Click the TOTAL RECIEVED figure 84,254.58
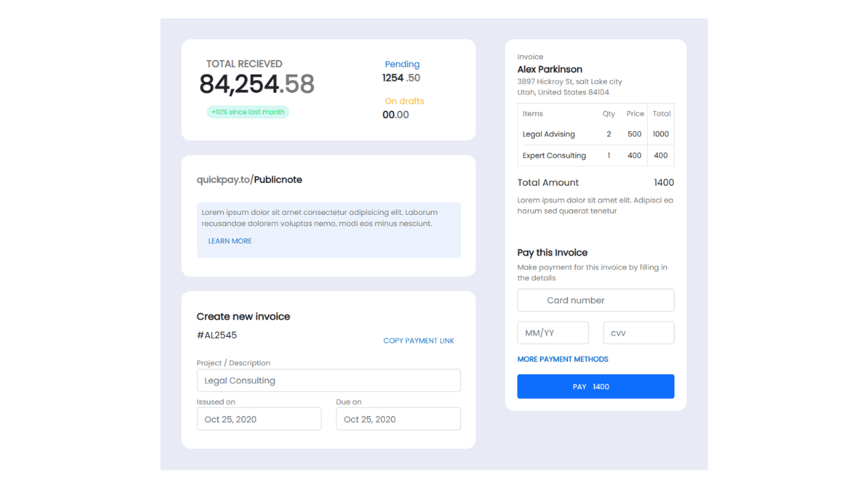The height and width of the screenshot is (488, 868). point(256,84)
